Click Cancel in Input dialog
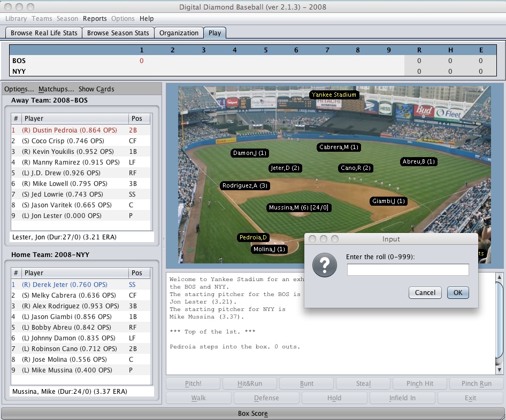The width and height of the screenshot is (506, 420). click(x=425, y=293)
